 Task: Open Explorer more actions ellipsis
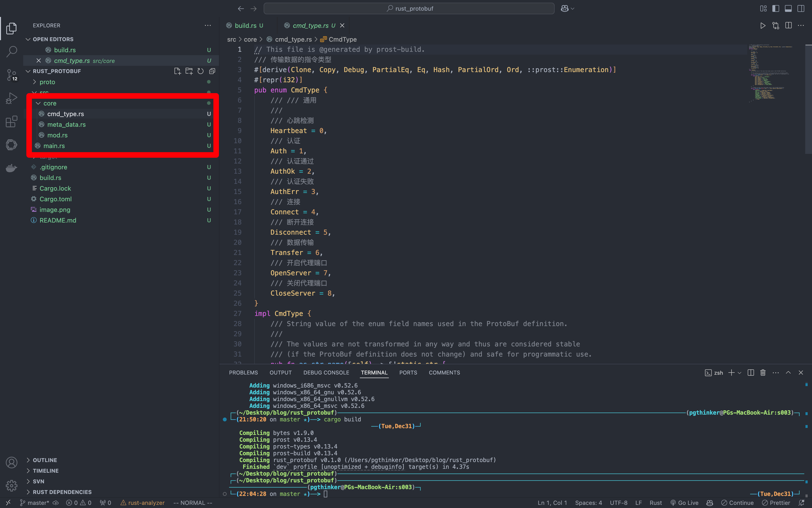(x=208, y=26)
